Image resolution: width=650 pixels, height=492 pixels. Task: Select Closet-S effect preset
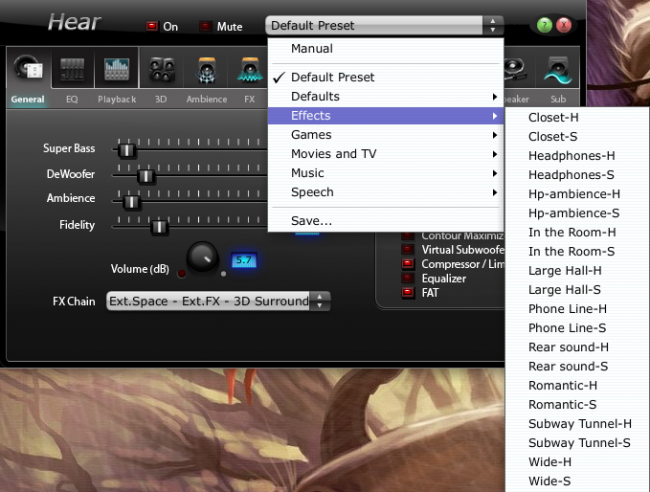pyautogui.click(x=577, y=137)
